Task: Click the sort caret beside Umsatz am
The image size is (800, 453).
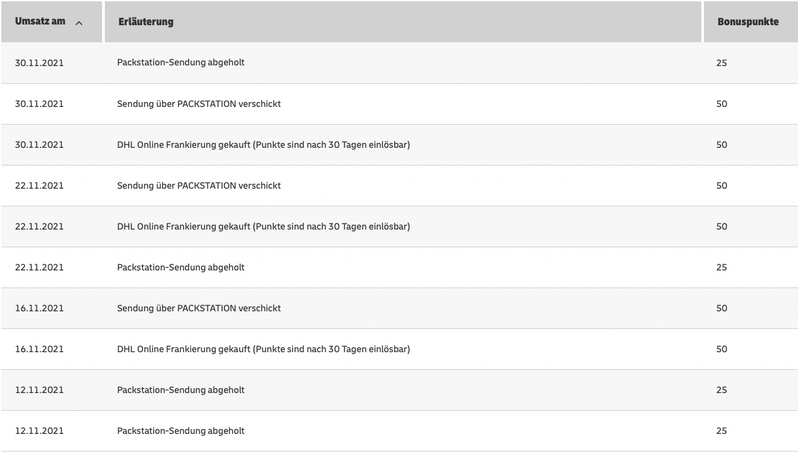Action: [x=79, y=23]
